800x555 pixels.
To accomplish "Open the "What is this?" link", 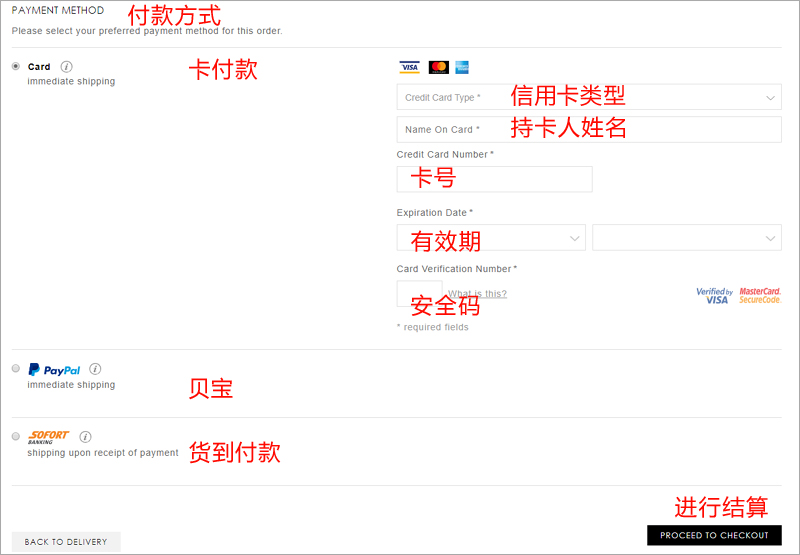I will [x=477, y=294].
